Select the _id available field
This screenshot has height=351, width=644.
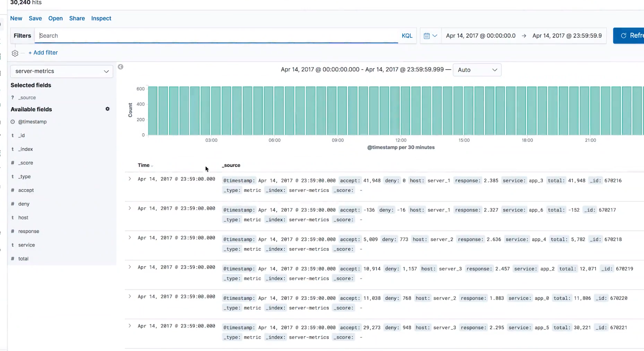[x=21, y=135]
